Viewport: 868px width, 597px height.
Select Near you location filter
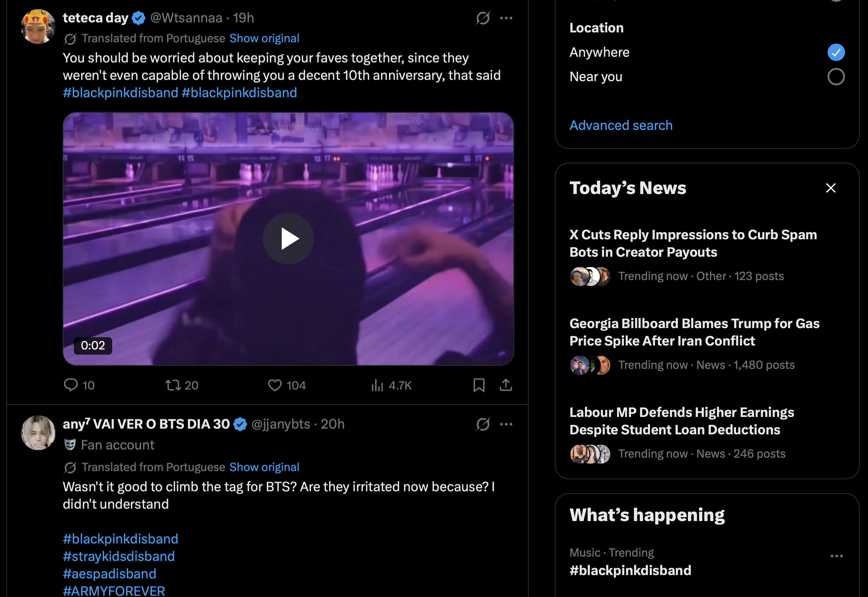pos(707,77)
